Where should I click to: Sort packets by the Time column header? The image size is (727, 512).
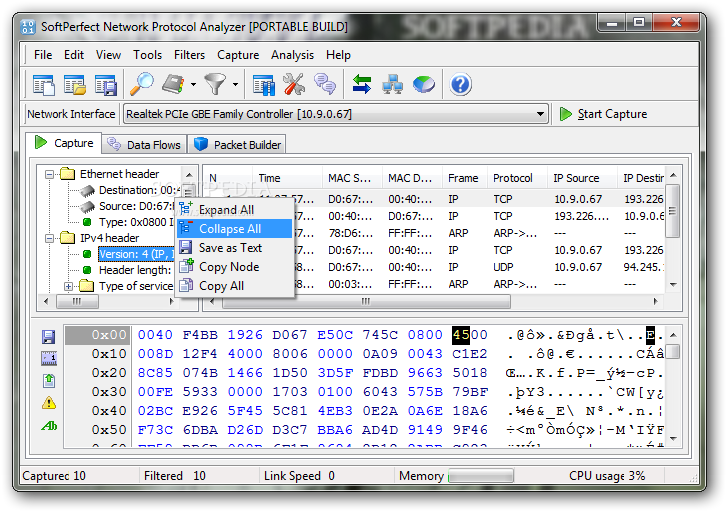287,178
